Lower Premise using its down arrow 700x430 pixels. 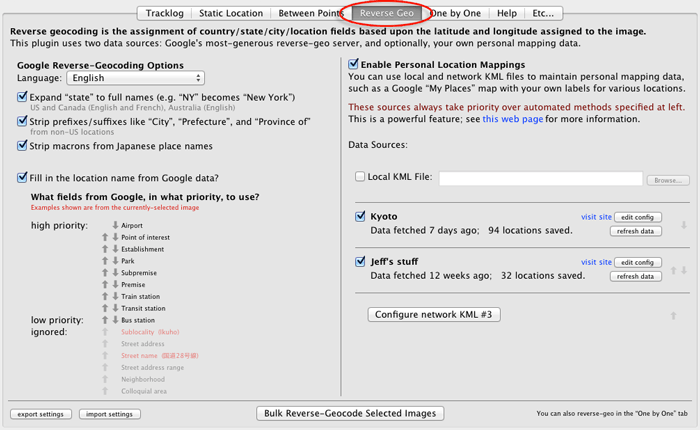[115, 284]
